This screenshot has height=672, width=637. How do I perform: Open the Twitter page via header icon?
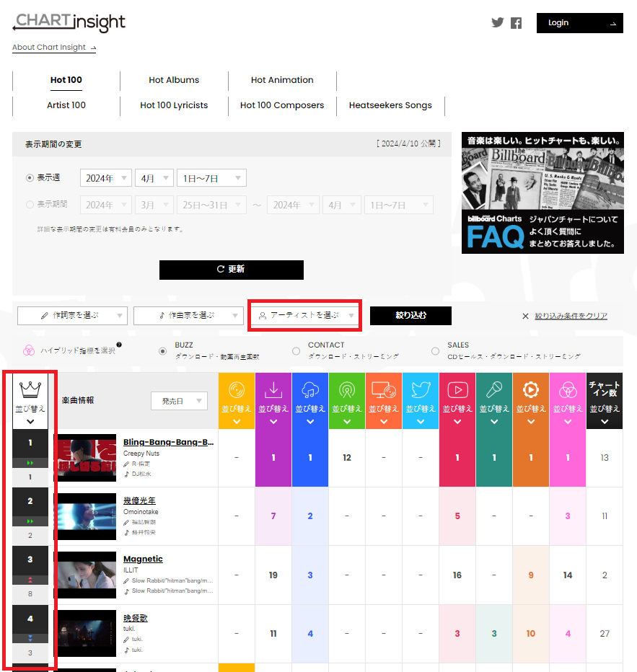(x=497, y=22)
